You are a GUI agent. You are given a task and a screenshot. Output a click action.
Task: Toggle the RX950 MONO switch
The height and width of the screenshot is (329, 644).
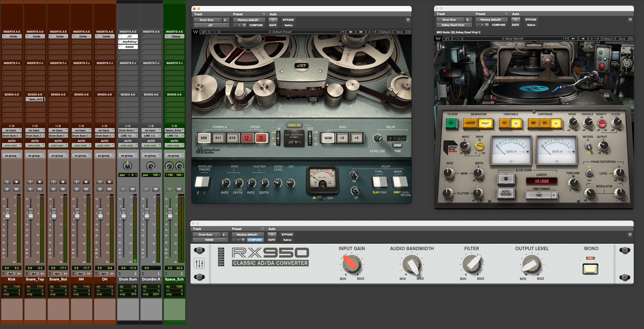[x=590, y=269]
